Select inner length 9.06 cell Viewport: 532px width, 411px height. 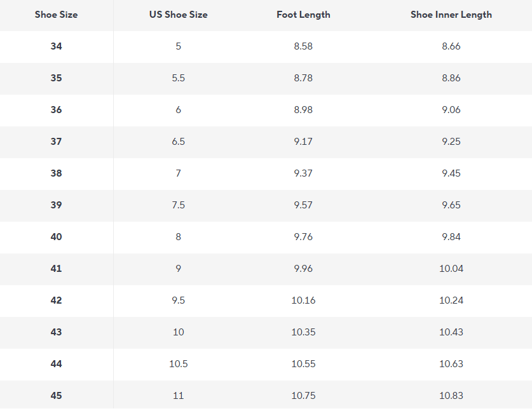[x=451, y=110]
